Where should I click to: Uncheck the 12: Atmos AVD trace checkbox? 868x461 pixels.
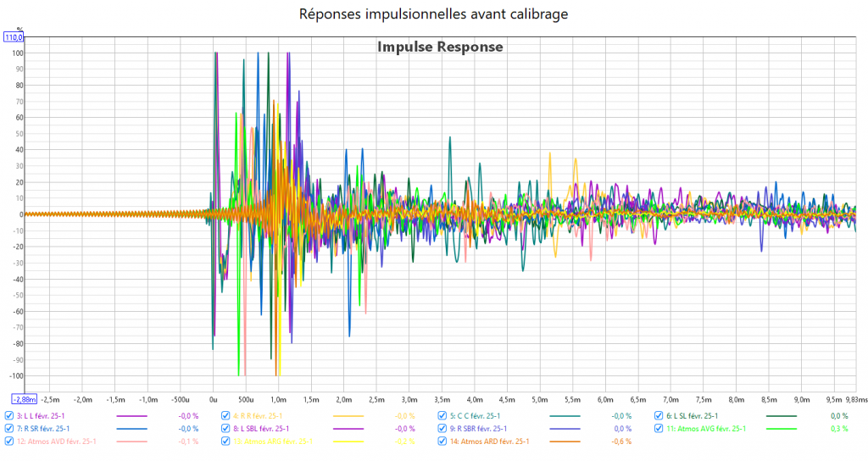(x=9, y=442)
